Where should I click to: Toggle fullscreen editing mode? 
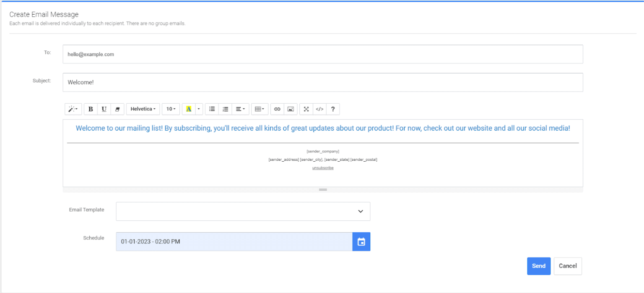click(x=306, y=109)
